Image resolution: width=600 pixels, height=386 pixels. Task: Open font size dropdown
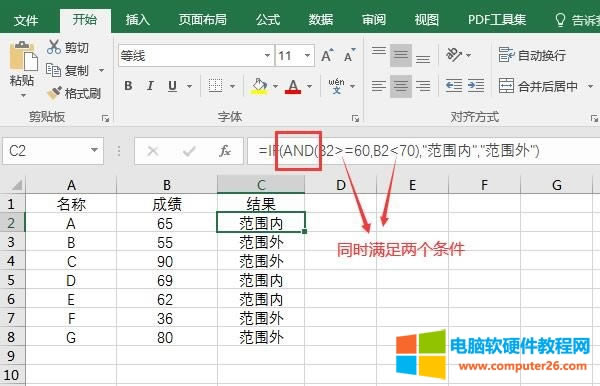click(307, 56)
